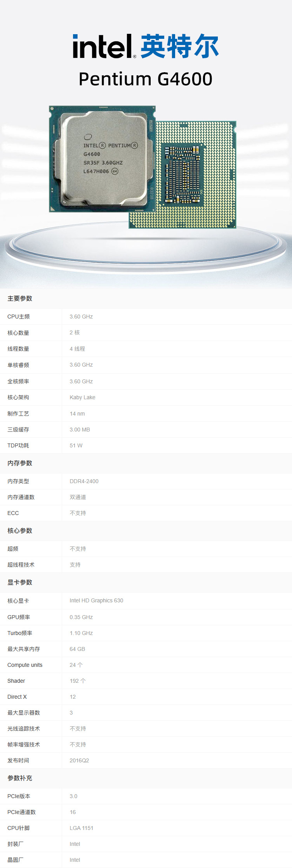The image size is (292, 868).
Task: Click the 双通道 memory channel value
Action: click(78, 497)
